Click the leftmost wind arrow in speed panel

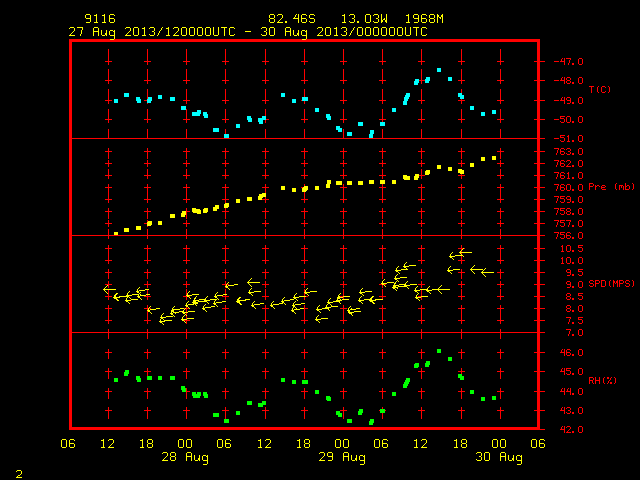coord(109,289)
